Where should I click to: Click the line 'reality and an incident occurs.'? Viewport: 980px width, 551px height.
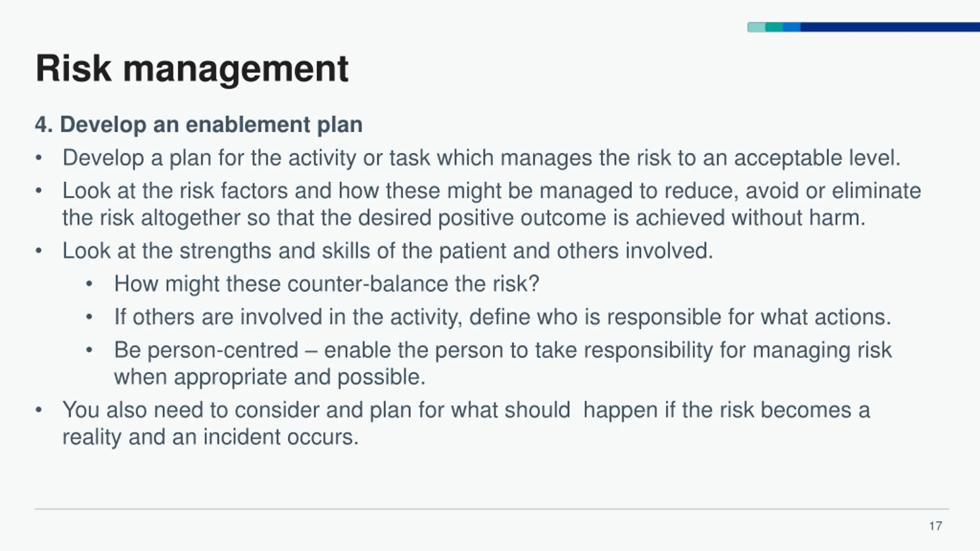click(x=211, y=437)
